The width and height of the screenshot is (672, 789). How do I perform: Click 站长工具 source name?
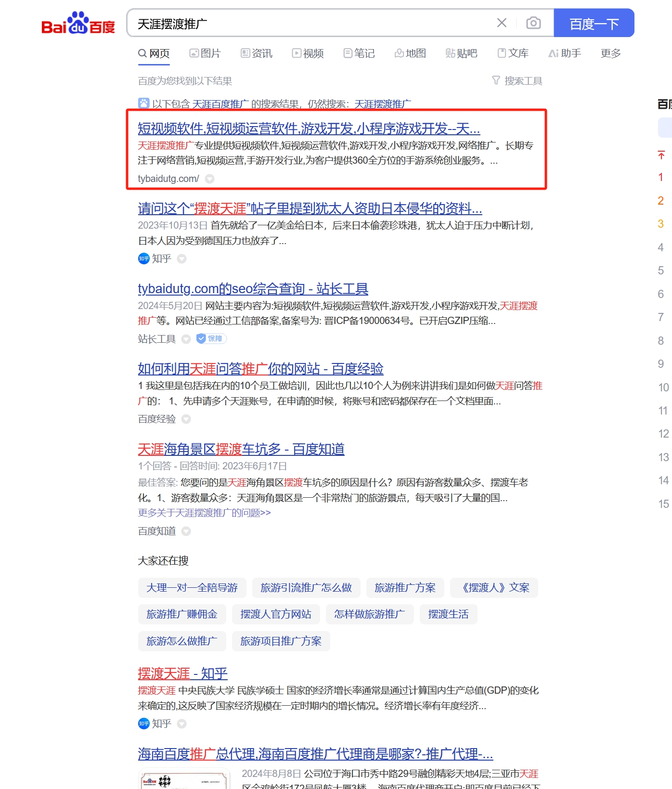coord(157,339)
